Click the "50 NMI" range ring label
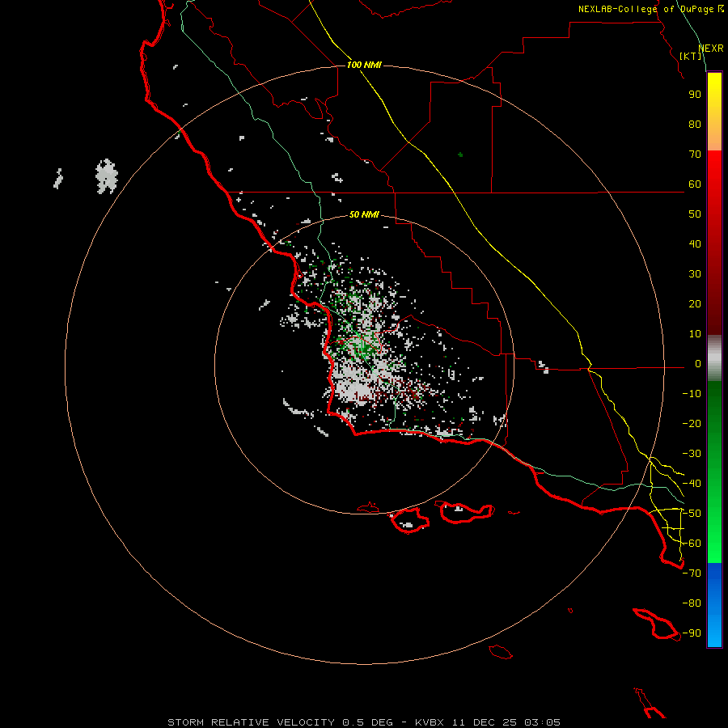Viewport: 728px width, 728px height. pyautogui.click(x=364, y=214)
